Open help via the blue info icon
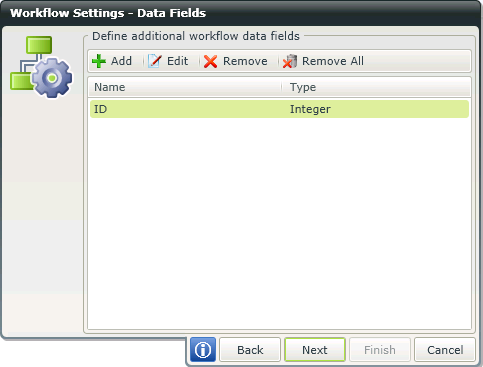The height and width of the screenshot is (367, 483). click(x=203, y=350)
